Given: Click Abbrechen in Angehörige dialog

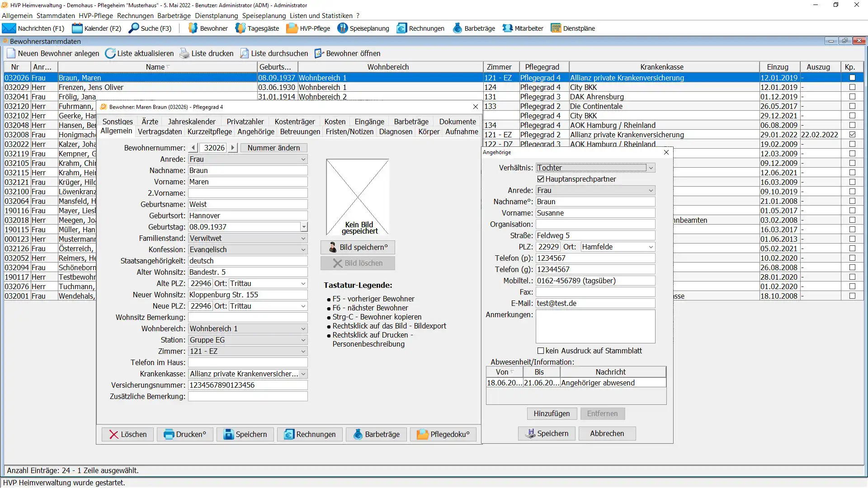Looking at the screenshot, I should tap(607, 434).
